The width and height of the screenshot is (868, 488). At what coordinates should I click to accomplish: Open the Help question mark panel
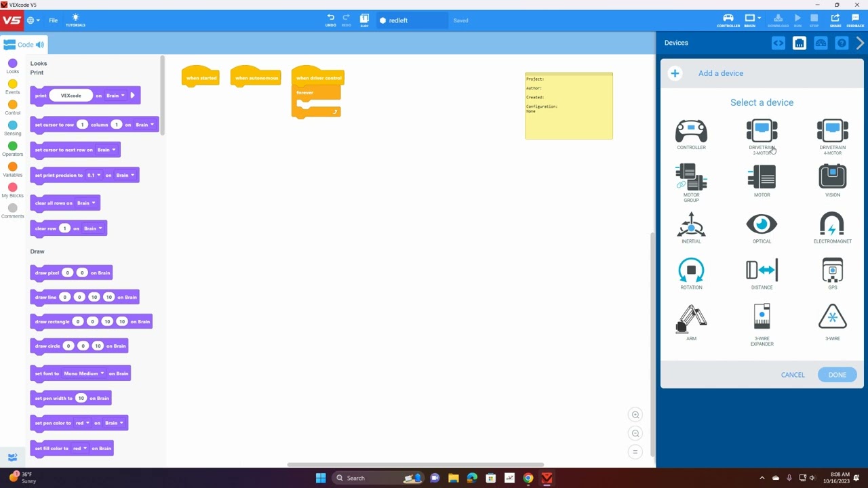(x=842, y=43)
